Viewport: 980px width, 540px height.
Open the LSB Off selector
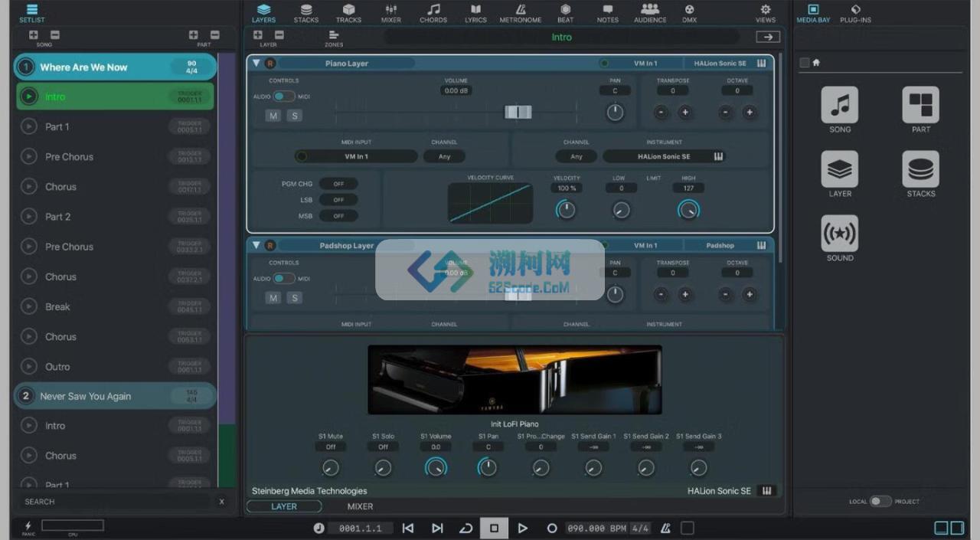point(338,200)
